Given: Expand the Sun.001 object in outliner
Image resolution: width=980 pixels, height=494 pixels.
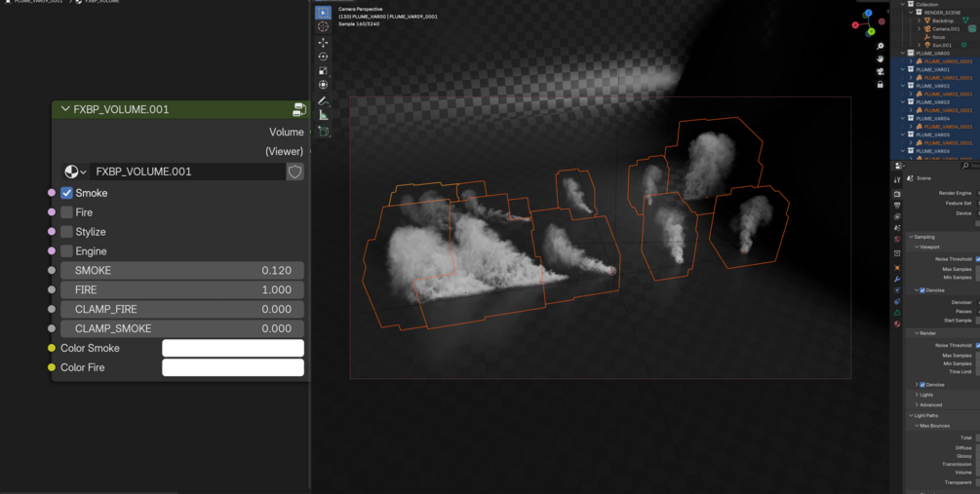Looking at the screenshot, I should point(919,45).
